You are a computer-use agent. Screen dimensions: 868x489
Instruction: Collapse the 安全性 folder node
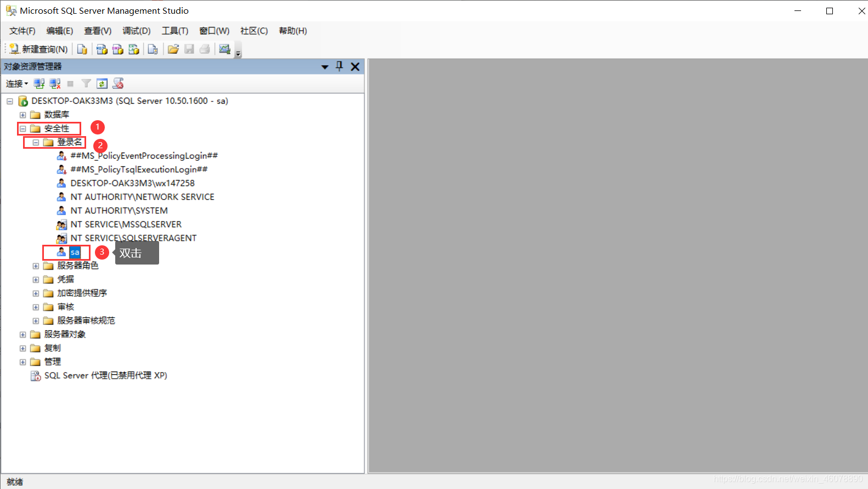22,128
